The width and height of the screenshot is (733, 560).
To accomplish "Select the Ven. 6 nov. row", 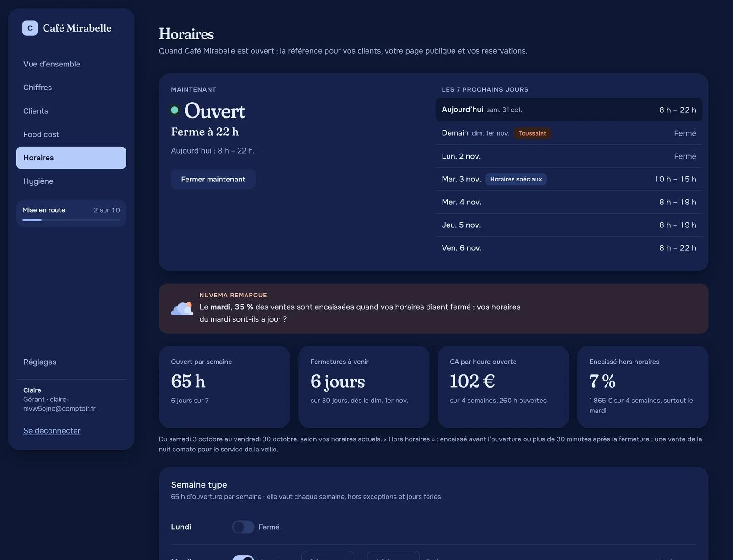I will coord(569,248).
